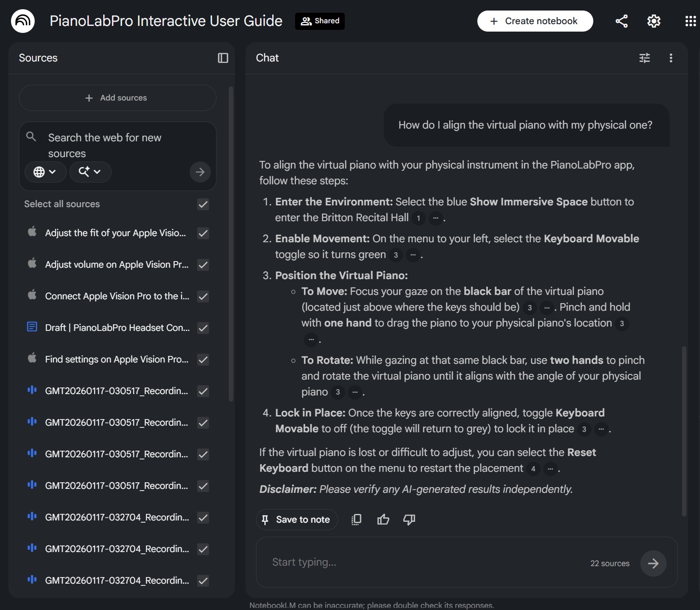This screenshot has width=700, height=610.
Task: Click the Sources panel heading
Action: (x=38, y=58)
